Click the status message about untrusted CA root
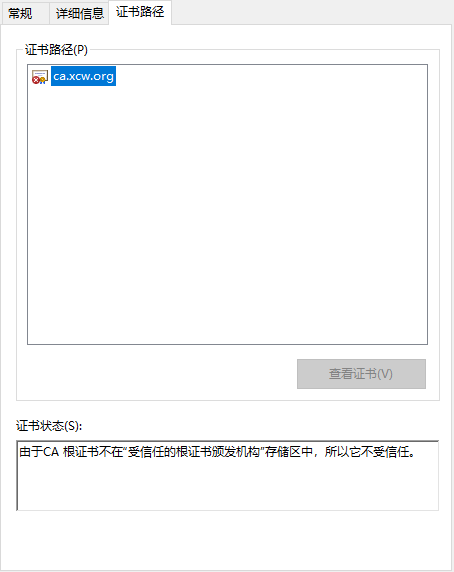Image resolution: width=454 pixels, height=572 pixels. (217, 452)
